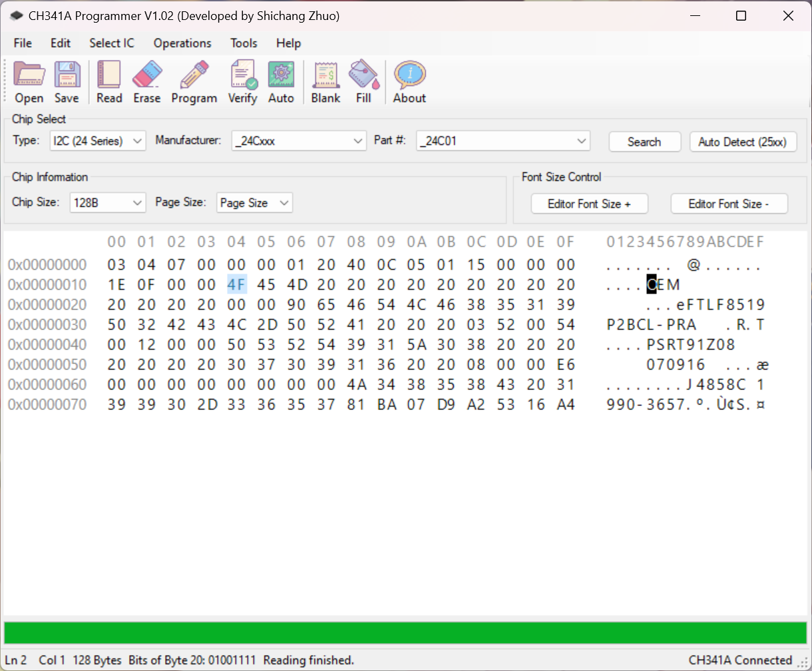Click the green progress bar
Screen dimensions: 812x671
(x=406, y=628)
